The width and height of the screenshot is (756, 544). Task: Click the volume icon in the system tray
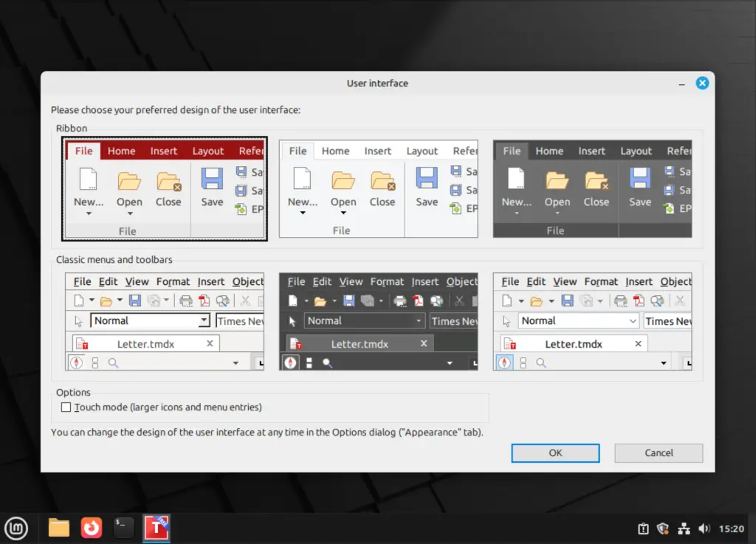tap(703, 528)
